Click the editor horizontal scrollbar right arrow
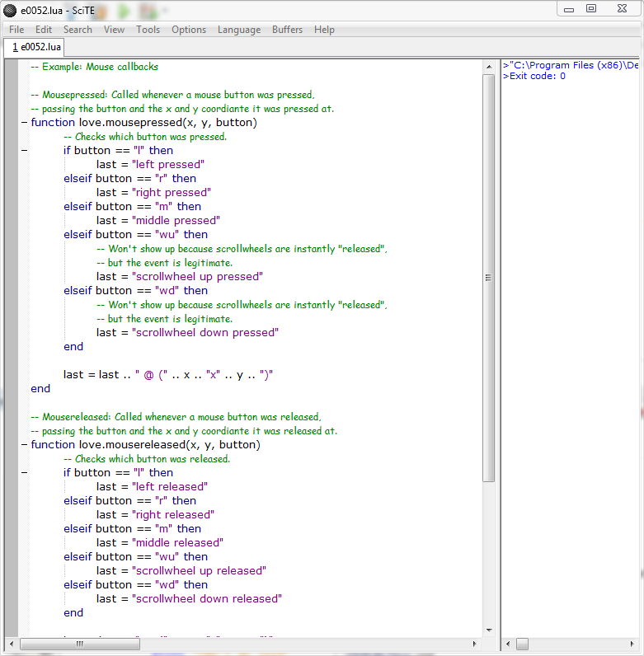Image resolution: width=644 pixels, height=656 pixels. tap(474, 643)
